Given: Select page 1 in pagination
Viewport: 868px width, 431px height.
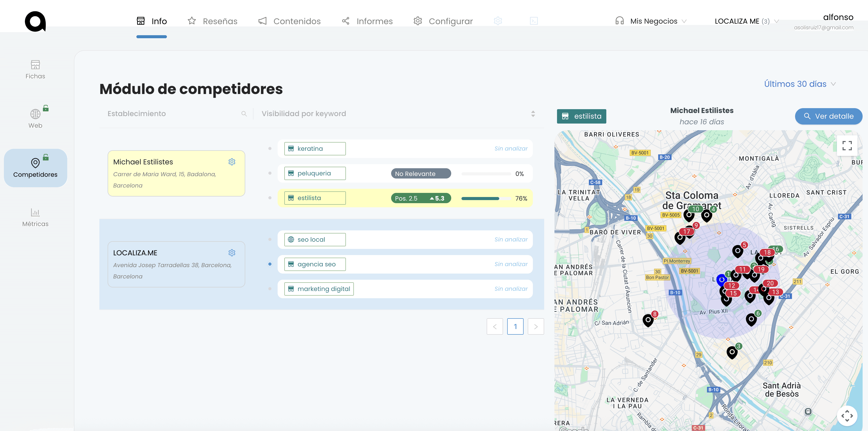Looking at the screenshot, I should (515, 326).
